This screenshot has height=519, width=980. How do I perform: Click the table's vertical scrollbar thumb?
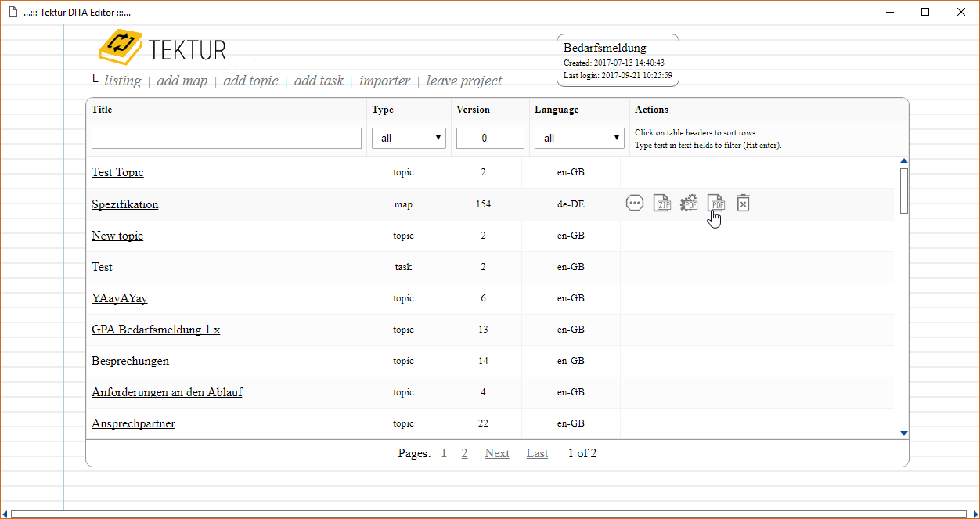(904, 190)
